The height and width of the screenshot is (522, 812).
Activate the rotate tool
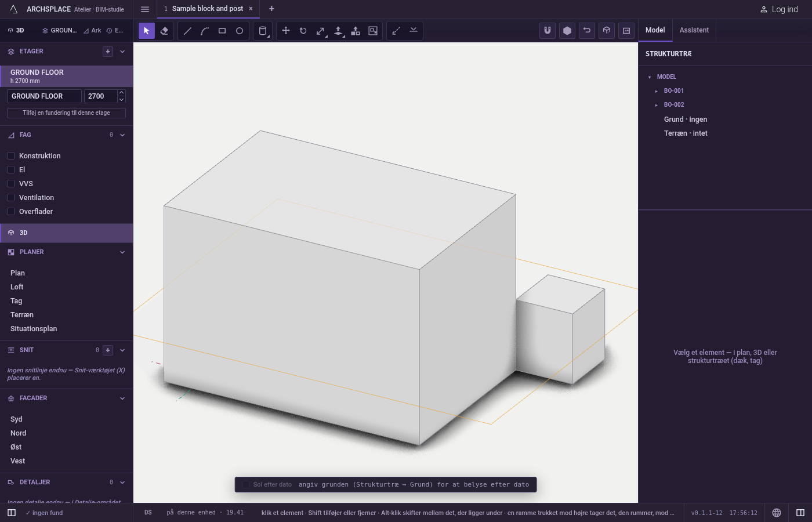(303, 31)
